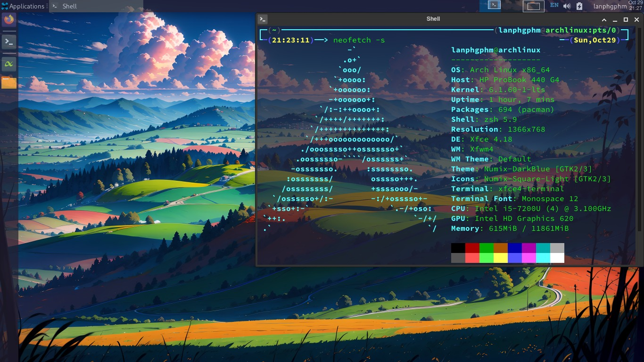Click the 'OS: Arch Linux x86_64' line
This screenshot has width=644, height=362.
500,70
